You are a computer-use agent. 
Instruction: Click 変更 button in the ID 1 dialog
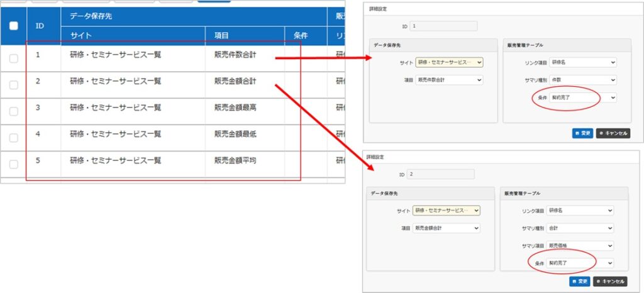(x=582, y=133)
